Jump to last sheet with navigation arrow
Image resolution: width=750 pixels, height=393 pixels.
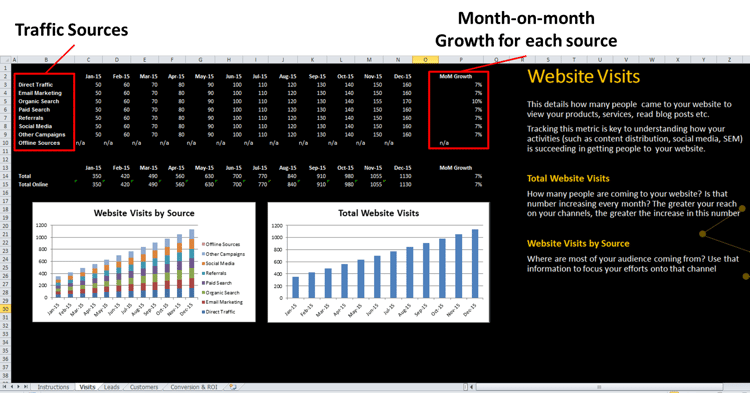[x=26, y=387]
